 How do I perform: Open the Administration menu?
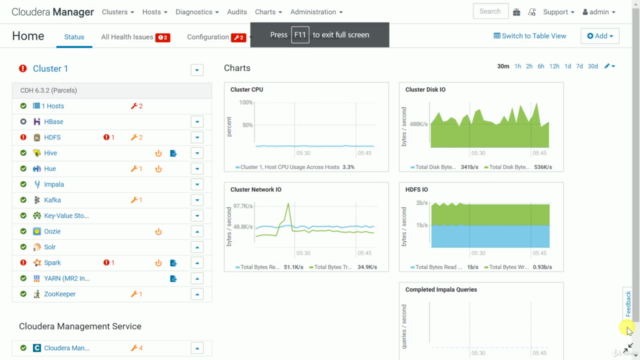coord(316,12)
